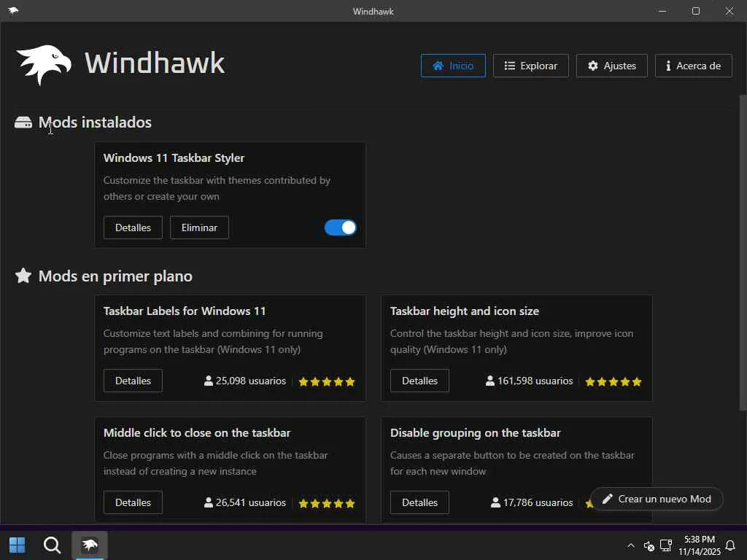Screen dimensions: 747x560
Task: Click the star icon beside Mods en primer plano
Action: point(23,276)
